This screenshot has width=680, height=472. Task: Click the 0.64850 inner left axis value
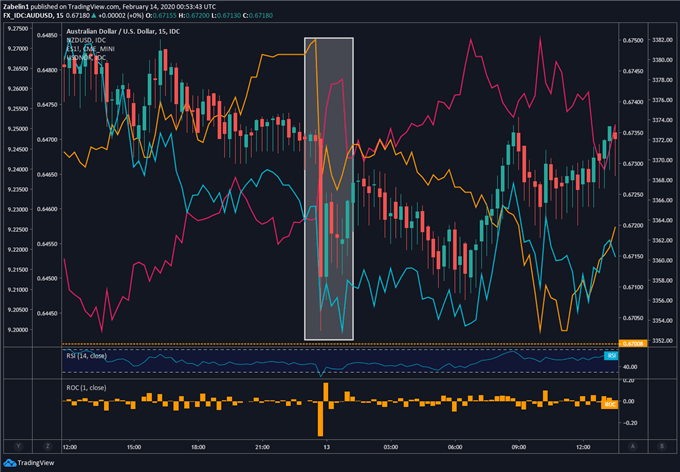46,35
